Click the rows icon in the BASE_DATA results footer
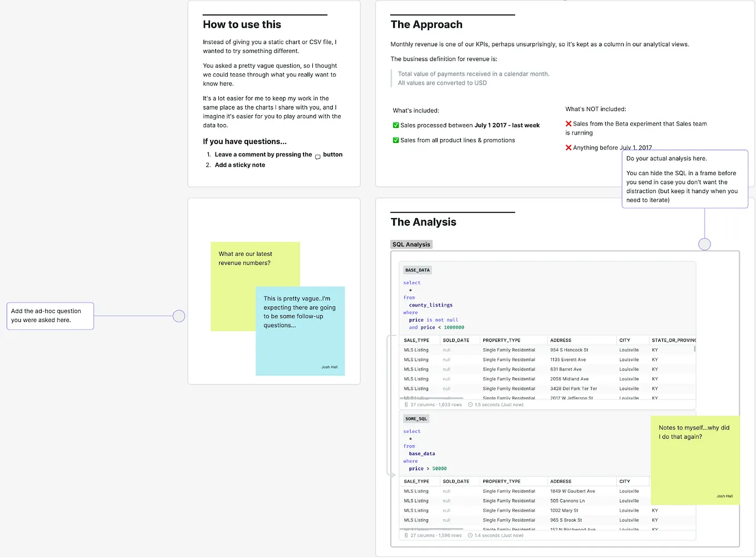The image size is (756, 558). pos(406,404)
